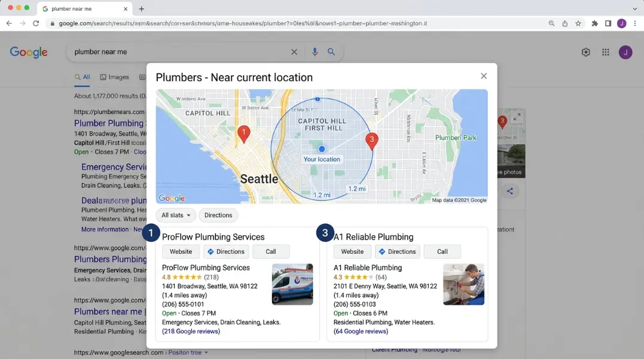
Task: Open ProFlow Plumbing Services Website button
Action: tap(181, 251)
